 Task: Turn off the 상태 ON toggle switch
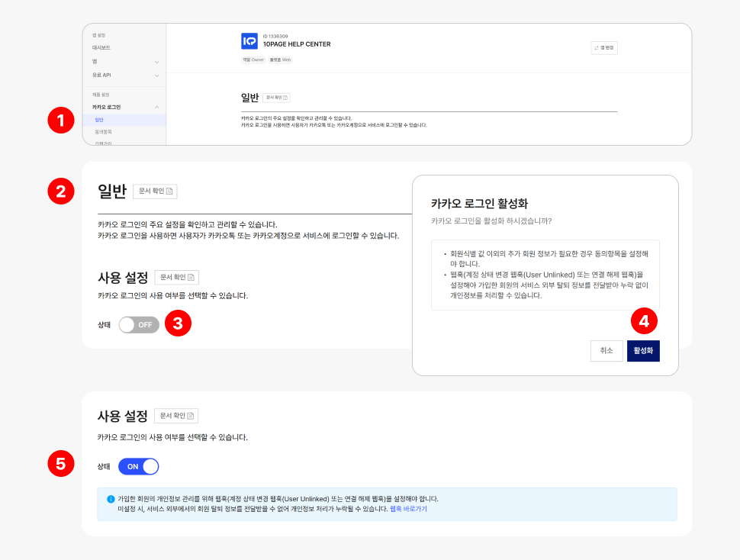(x=139, y=466)
